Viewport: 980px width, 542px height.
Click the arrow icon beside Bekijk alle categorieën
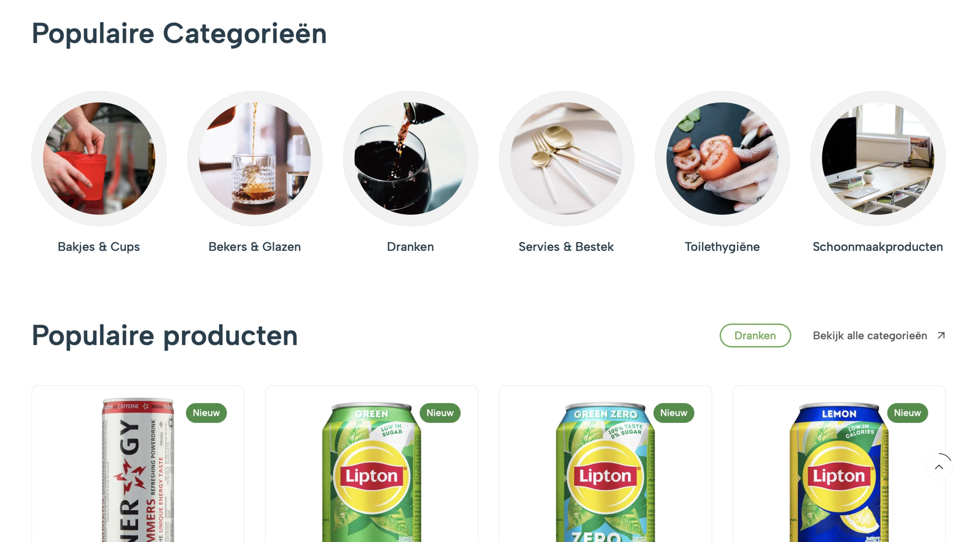pyautogui.click(x=941, y=336)
